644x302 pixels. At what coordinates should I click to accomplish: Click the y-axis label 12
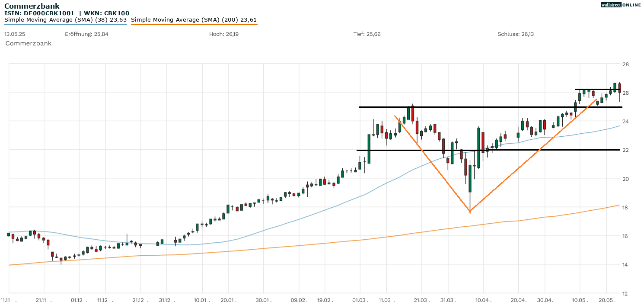tap(626, 293)
